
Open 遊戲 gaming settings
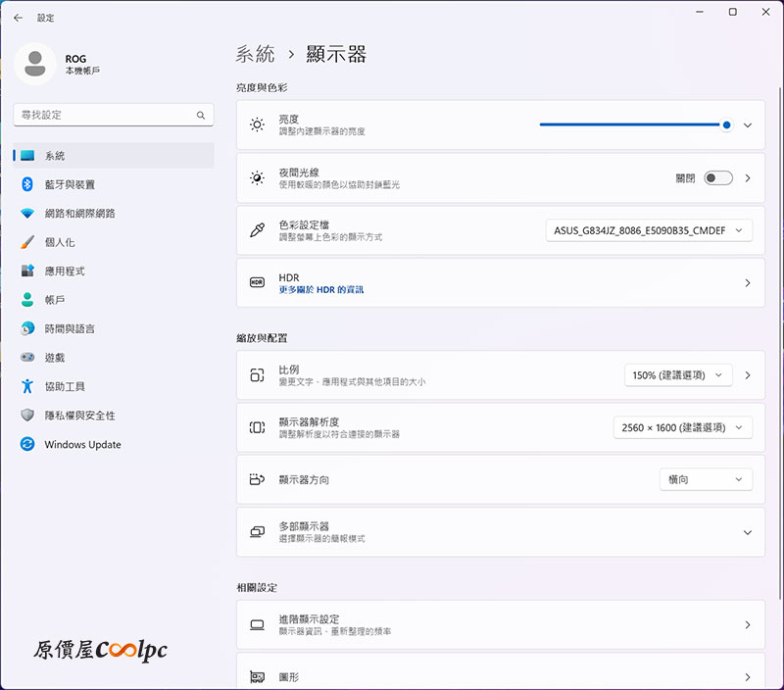(54, 358)
